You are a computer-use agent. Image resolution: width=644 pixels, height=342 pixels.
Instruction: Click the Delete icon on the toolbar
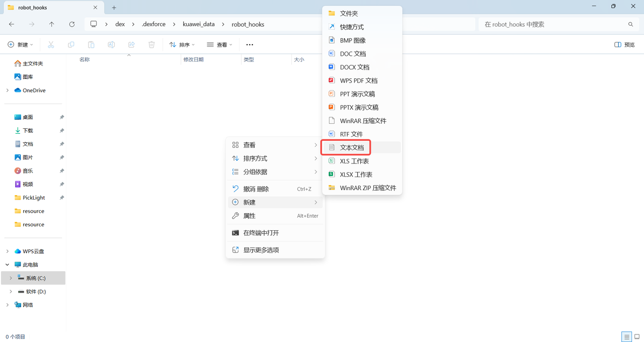point(151,44)
